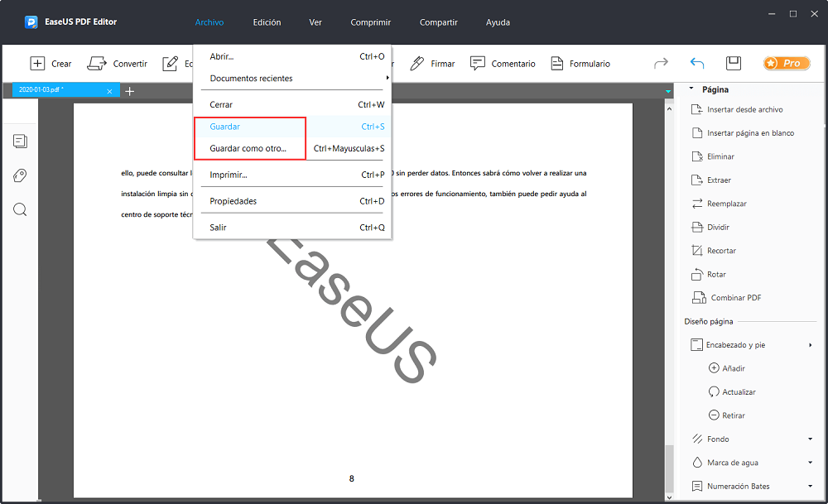Screen dimensions: 828x504
Task: Choose Abrir... from Archivo menu
Action: click(x=292, y=56)
